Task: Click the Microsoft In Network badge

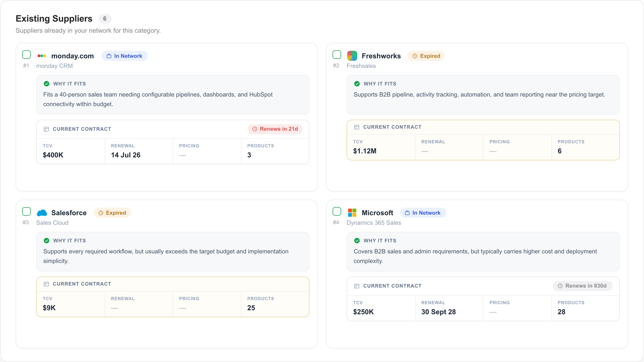Action: 423,213
